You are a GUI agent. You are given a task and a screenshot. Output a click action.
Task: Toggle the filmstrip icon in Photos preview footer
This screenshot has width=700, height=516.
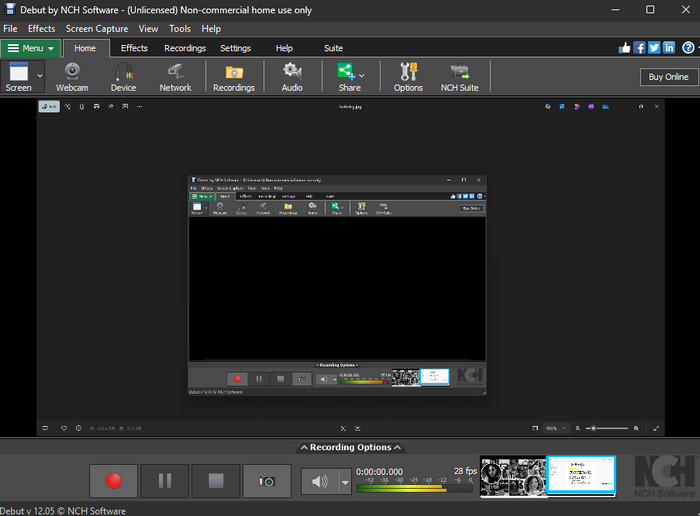(x=45, y=429)
